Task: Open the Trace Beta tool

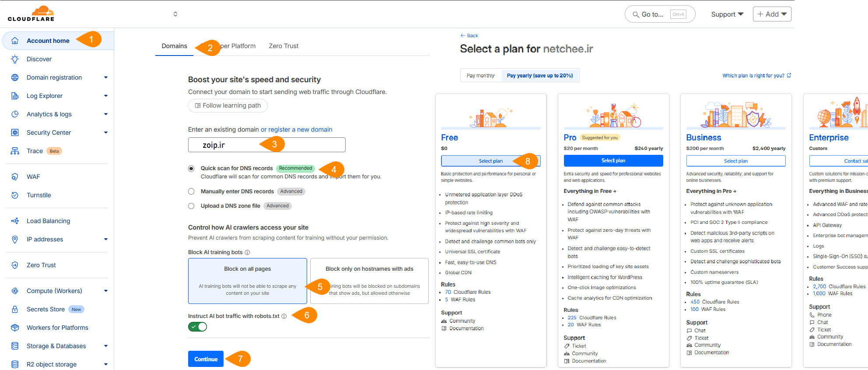Action: 35,151
